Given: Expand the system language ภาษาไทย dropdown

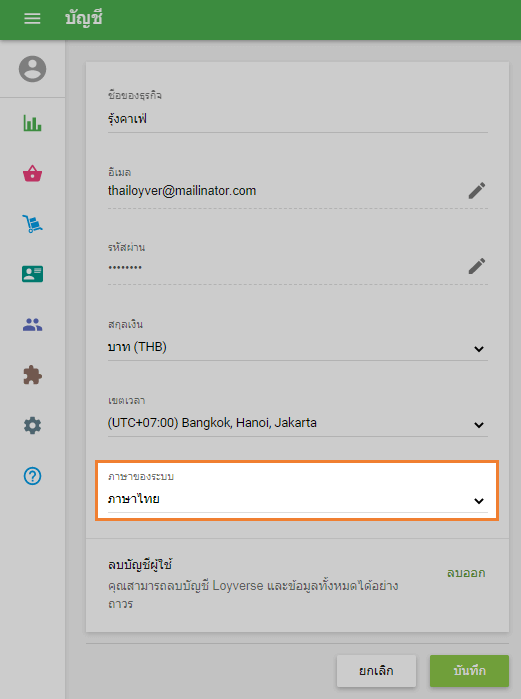Looking at the screenshot, I should point(298,499).
